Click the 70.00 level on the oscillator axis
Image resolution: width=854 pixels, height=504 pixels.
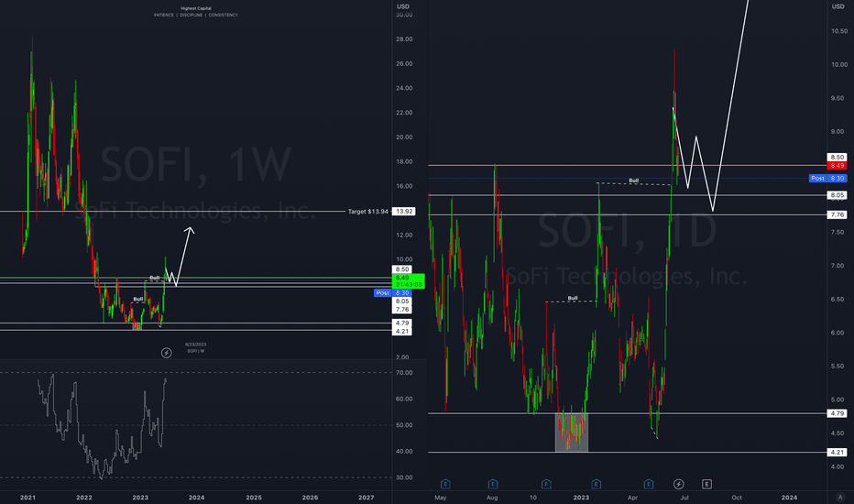404,373
